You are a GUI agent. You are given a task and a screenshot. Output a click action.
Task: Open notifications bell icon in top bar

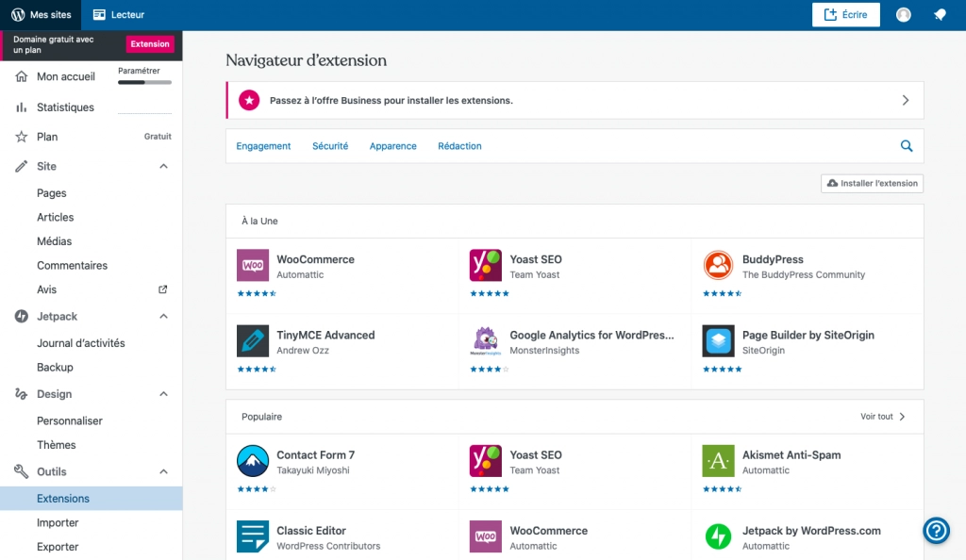(x=940, y=15)
